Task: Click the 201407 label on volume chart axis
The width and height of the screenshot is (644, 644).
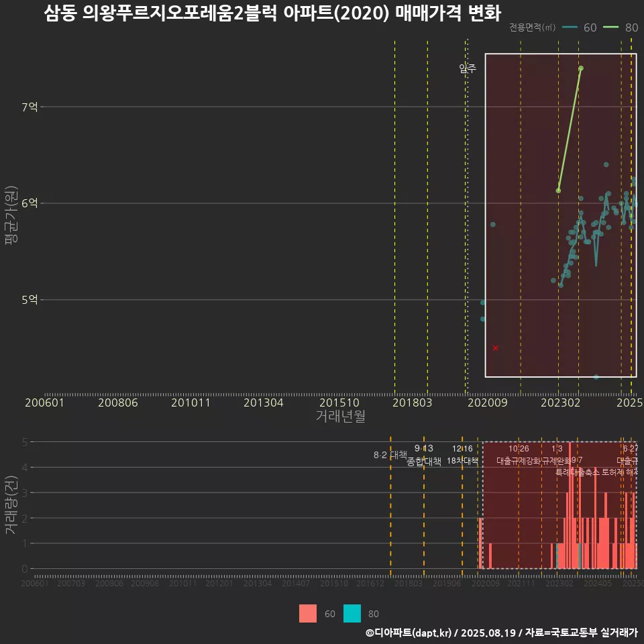Action: click(296, 583)
